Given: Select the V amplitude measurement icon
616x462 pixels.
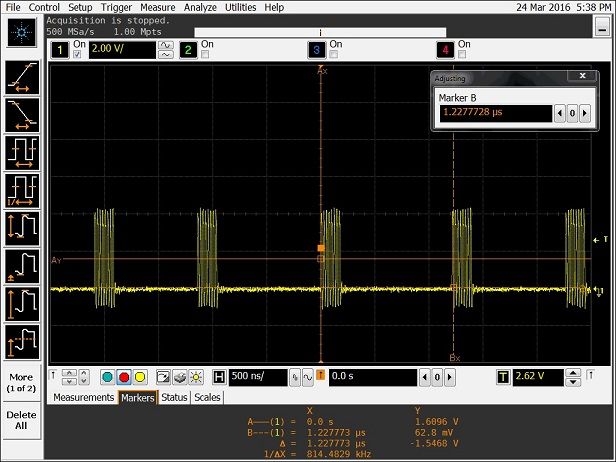Looking at the screenshot, I should tap(22, 228).
